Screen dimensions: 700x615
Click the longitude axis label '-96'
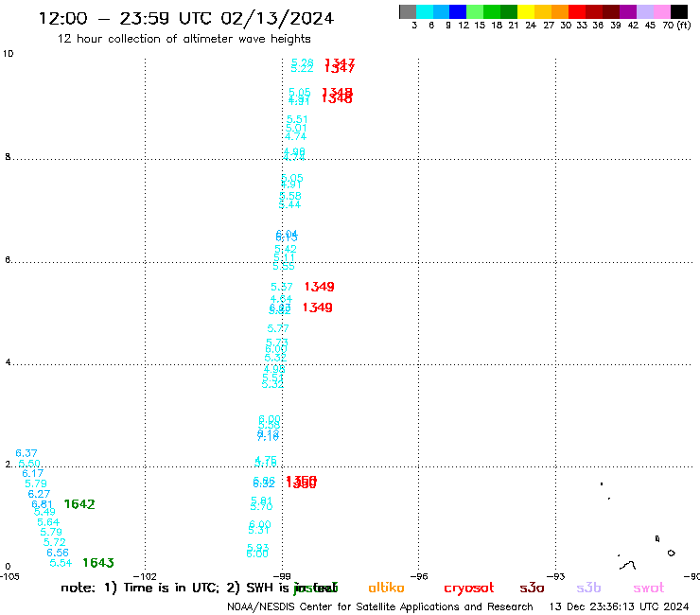419,576
